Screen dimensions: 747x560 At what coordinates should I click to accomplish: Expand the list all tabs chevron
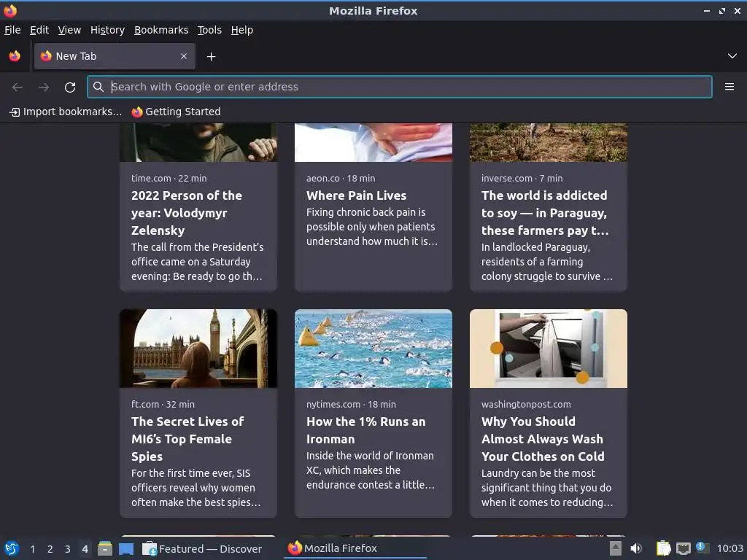point(732,56)
